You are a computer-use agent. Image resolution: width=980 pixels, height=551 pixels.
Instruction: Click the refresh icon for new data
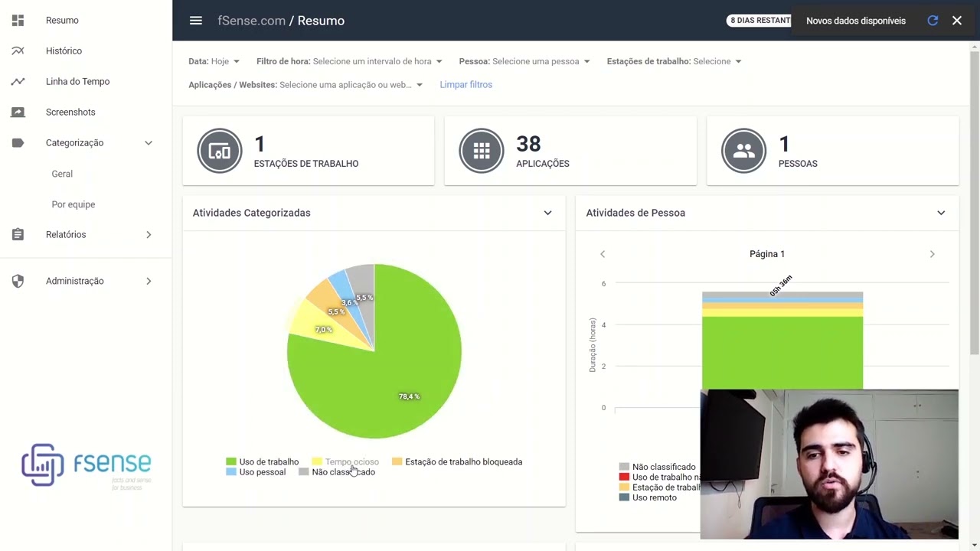point(933,21)
